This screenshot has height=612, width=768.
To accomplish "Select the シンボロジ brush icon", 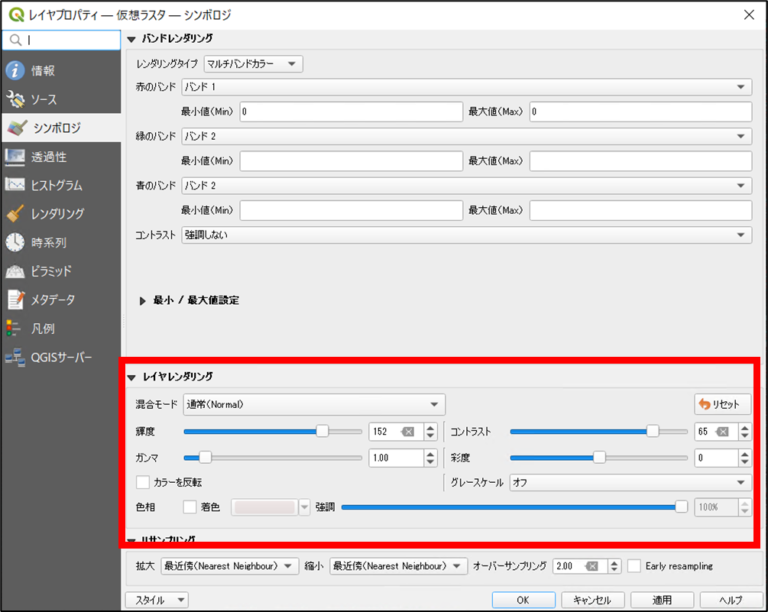I will 17,128.
